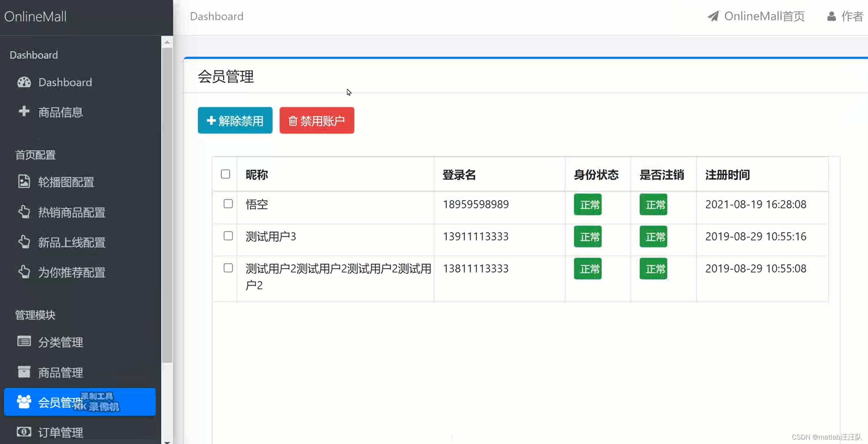Click the Dashboard gauge icon in sidebar
Screen dimensions: 868x444
24,82
